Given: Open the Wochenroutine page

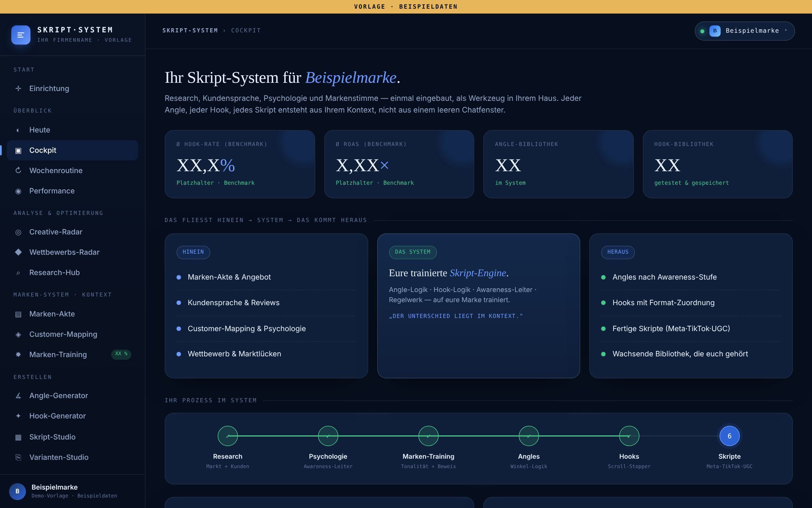Looking at the screenshot, I should [72, 170].
